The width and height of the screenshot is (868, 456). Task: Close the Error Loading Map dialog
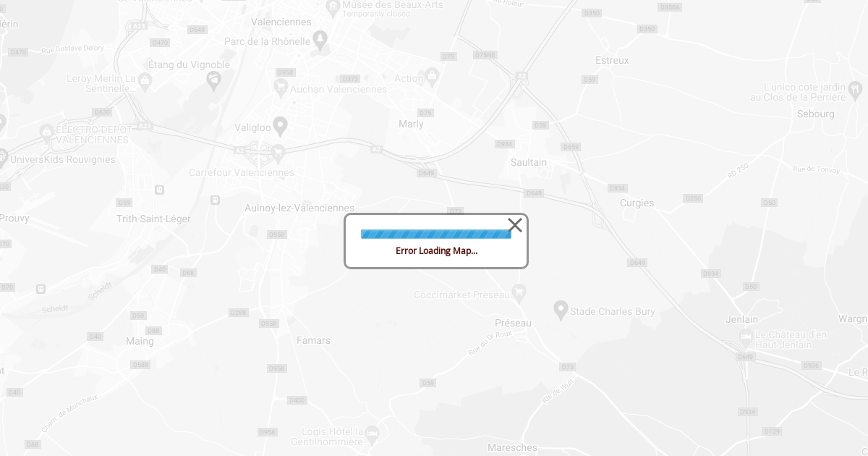click(515, 225)
